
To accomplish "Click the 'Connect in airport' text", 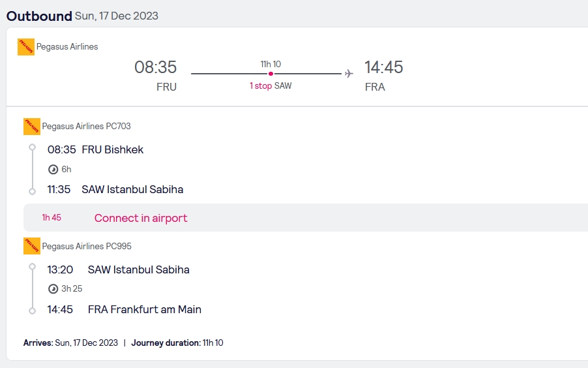I will point(141,218).
